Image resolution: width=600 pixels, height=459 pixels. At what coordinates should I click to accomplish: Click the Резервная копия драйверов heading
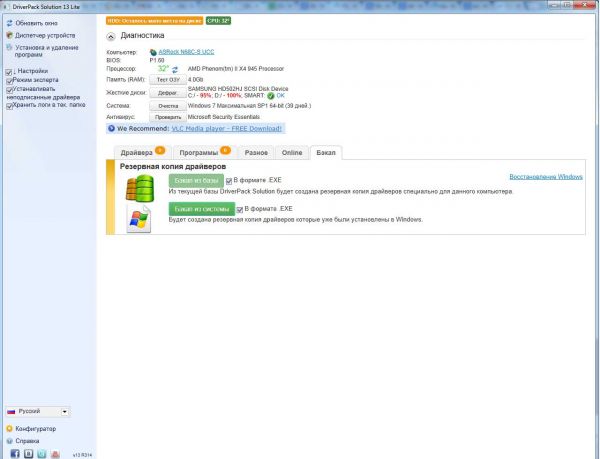point(173,167)
